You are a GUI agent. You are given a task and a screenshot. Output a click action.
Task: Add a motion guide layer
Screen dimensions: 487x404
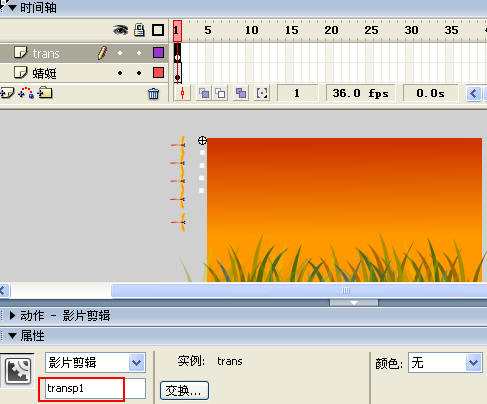point(26,93)
